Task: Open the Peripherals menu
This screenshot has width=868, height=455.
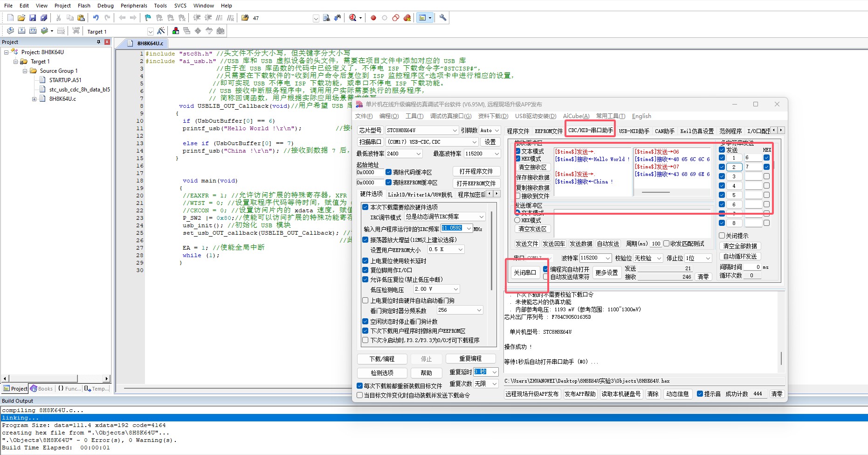Action: point(134,6)
